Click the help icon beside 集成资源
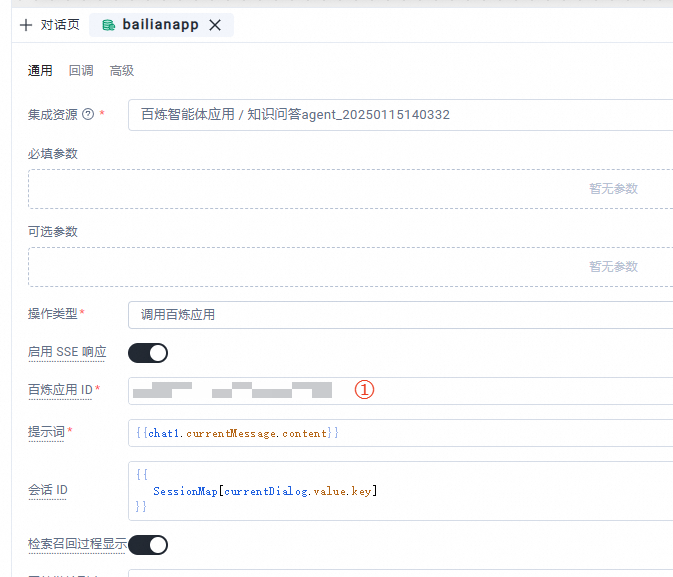 tap(88, 114)
